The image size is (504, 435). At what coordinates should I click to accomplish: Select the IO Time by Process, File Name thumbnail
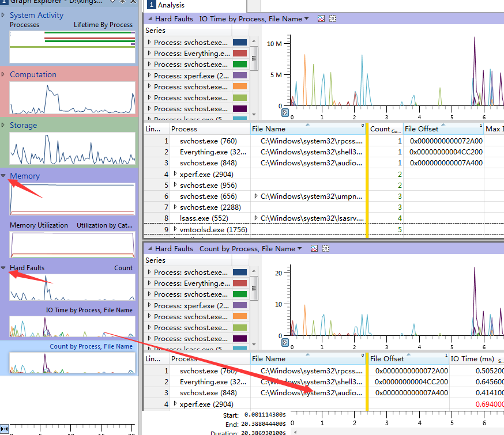pyautogui.click(x=72, y=326)
